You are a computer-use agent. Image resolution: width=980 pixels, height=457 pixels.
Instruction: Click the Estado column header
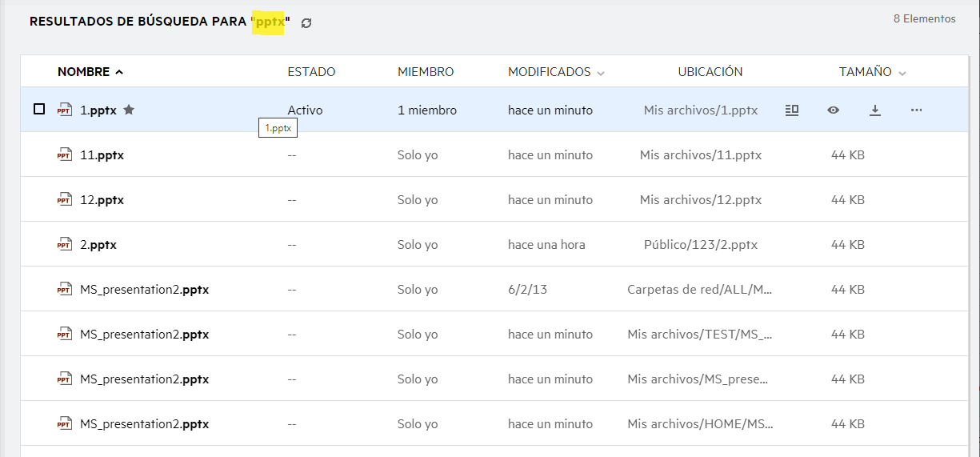click(311, 72)
